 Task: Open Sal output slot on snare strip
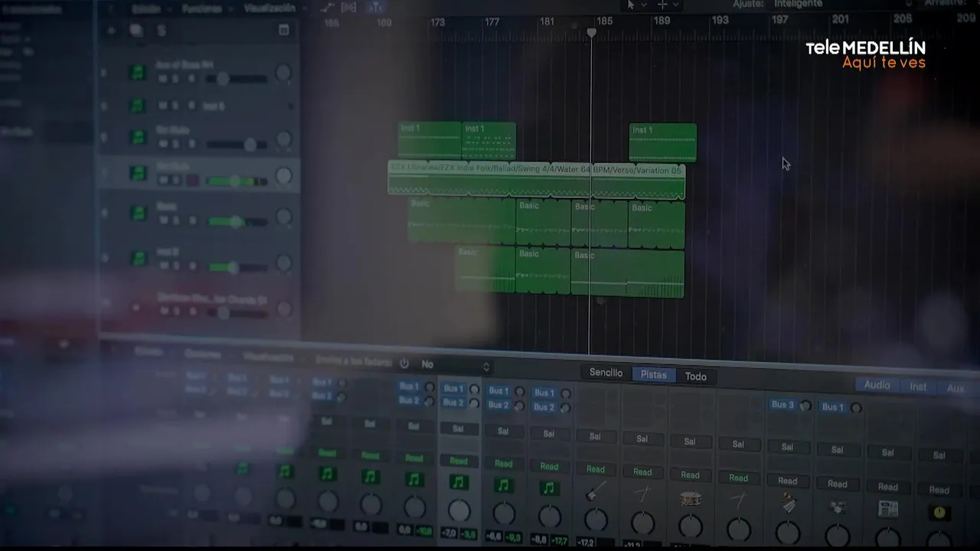690,442
